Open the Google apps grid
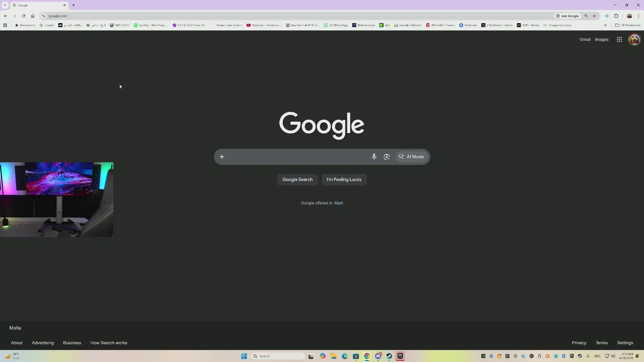644x362 pixels. tap(619, 40)
